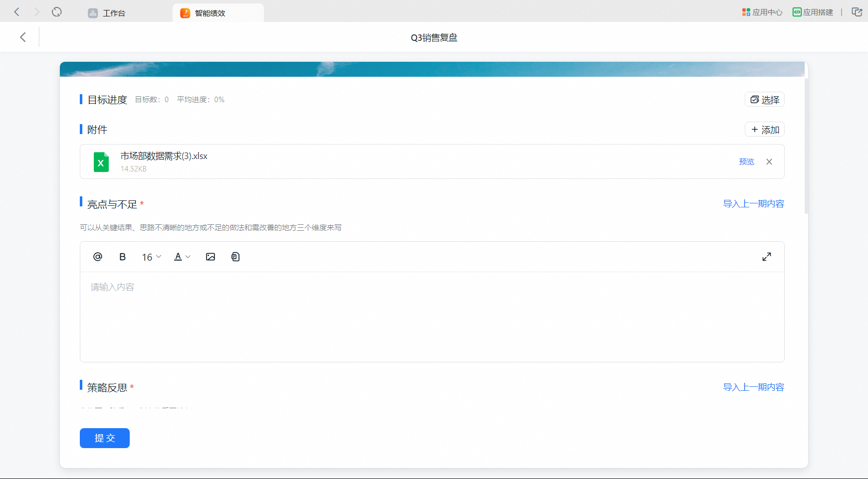The width and height of the screenshot is (868, 479).
Task: Submit the review with 提交 button
Action: (105, 438)
